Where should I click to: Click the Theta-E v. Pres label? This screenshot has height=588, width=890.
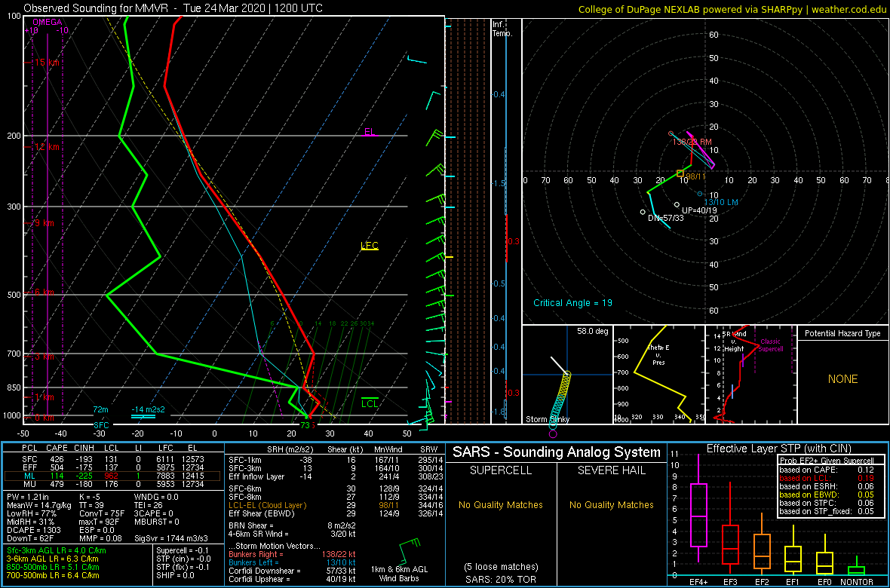click(658, 355)
